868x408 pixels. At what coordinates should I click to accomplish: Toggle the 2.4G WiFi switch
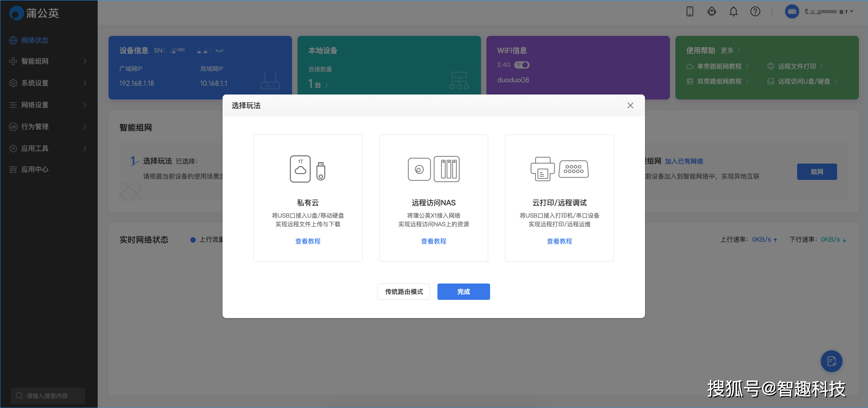(522, 65)
